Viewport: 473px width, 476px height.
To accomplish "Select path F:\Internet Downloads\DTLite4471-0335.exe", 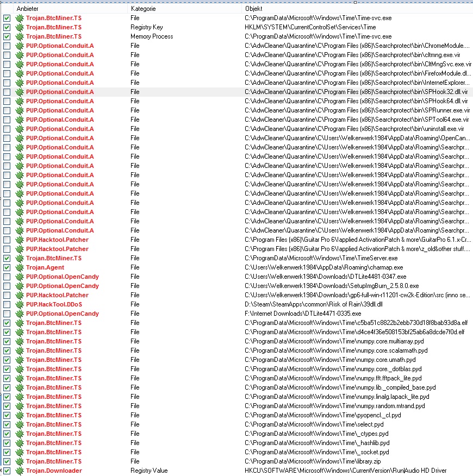I will tap(303, 314).
